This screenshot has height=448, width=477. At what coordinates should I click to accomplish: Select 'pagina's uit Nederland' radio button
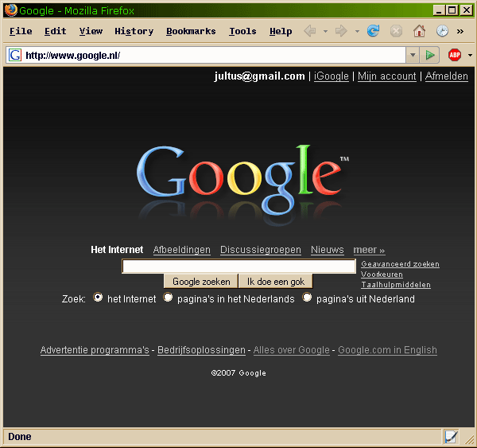click(x=307, y=297)
